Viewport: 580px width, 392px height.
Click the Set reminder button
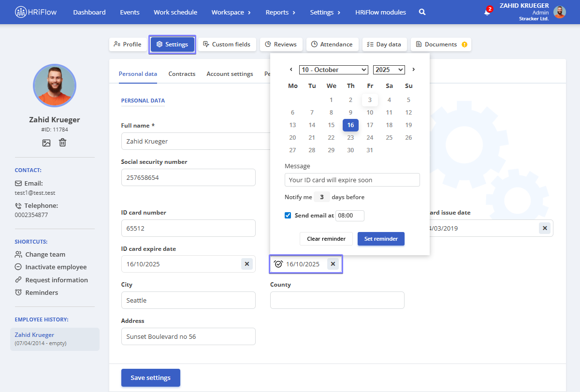click(381, 239)
